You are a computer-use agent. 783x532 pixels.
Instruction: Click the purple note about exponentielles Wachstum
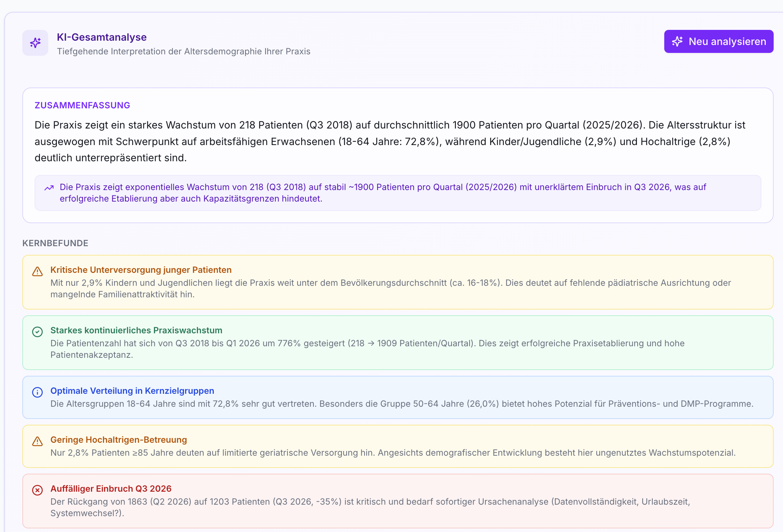(x=398, y=193)
